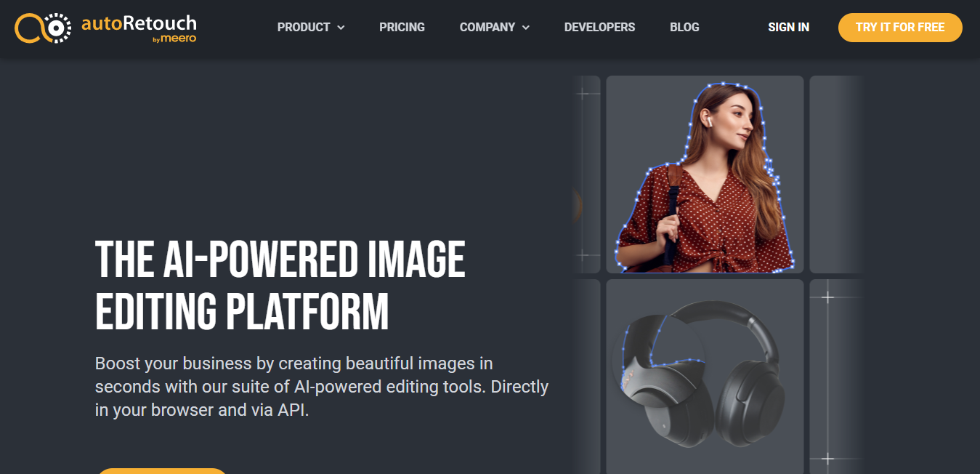
Task: Open the Developers page
Action: (x=599, y=28)
